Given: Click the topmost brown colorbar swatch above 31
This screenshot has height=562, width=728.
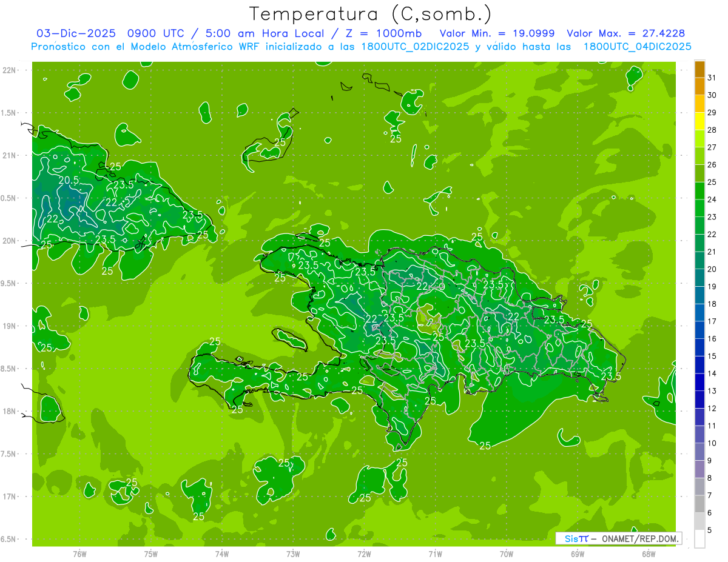Looking at the screenshot, I should click(699, 70).
